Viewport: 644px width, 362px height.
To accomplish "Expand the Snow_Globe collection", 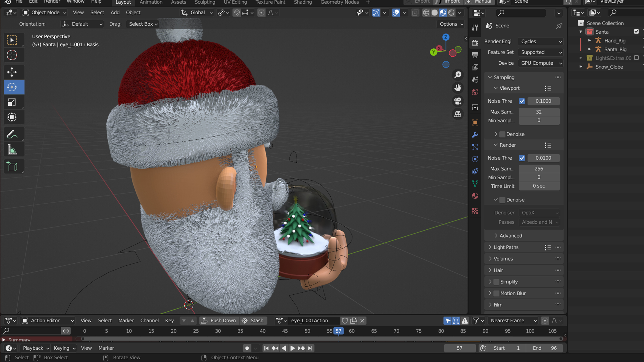I will tap(581, 67).
